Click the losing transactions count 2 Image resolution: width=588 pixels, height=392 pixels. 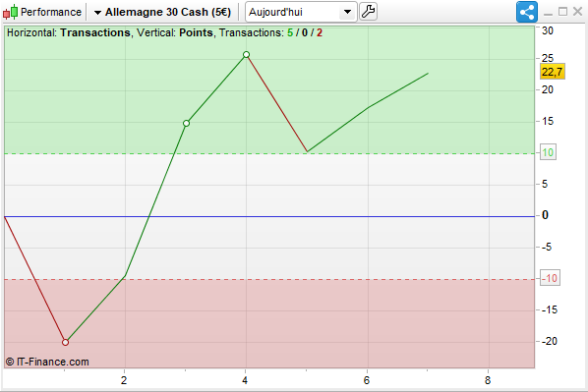[x=320, y=33]
